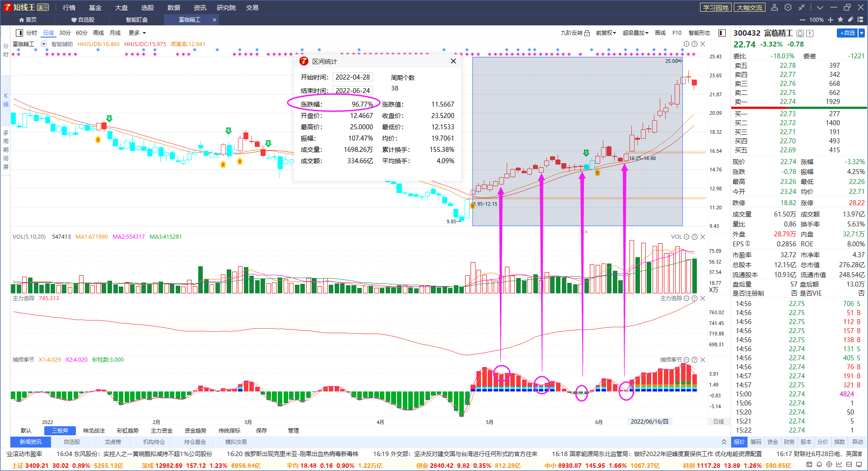Open 研究院 menu
868x471 pixels.
click(x=226, y=8)
